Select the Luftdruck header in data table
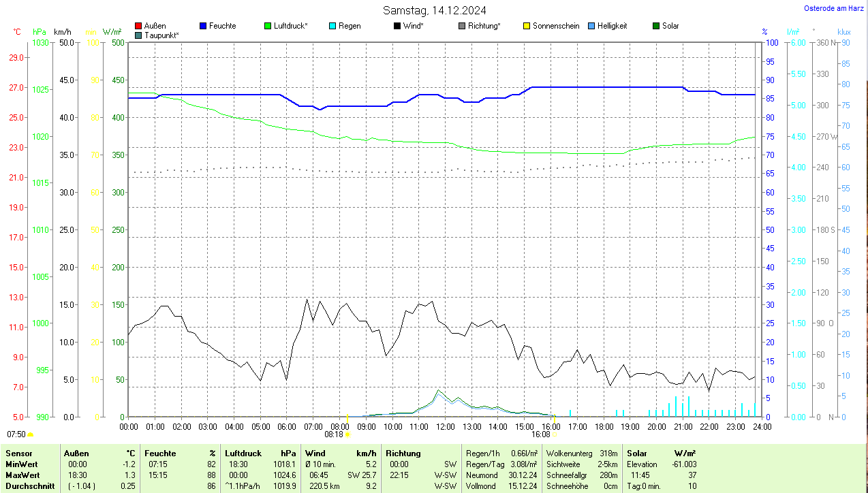868x493 pixels. pyautogui.click(x=243, y=453)
